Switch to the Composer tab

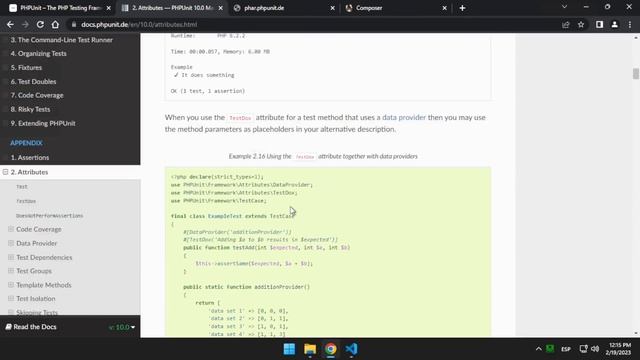(396, 8)
